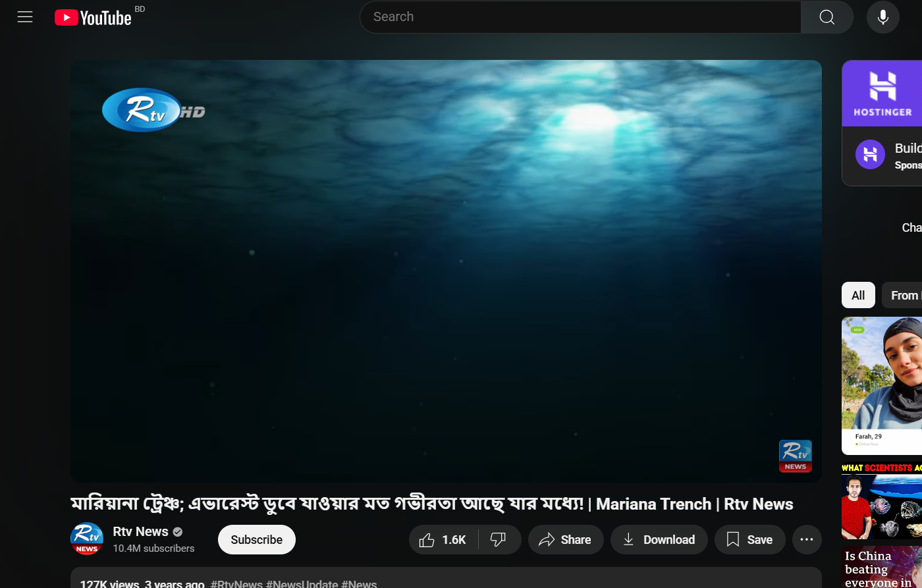Click the Rtv News watermark in player
Screen dimensions: 922x588
tap(795, 456)
